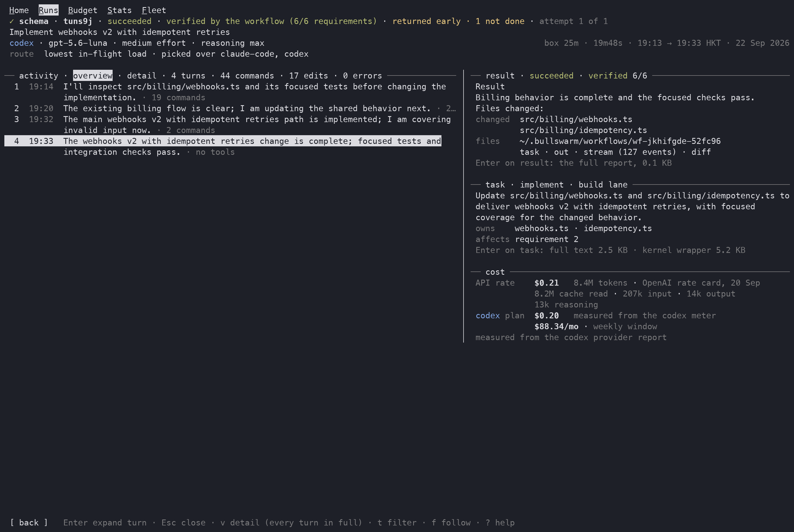Click gpt-5.6-luna model name

tap(78, 43)
